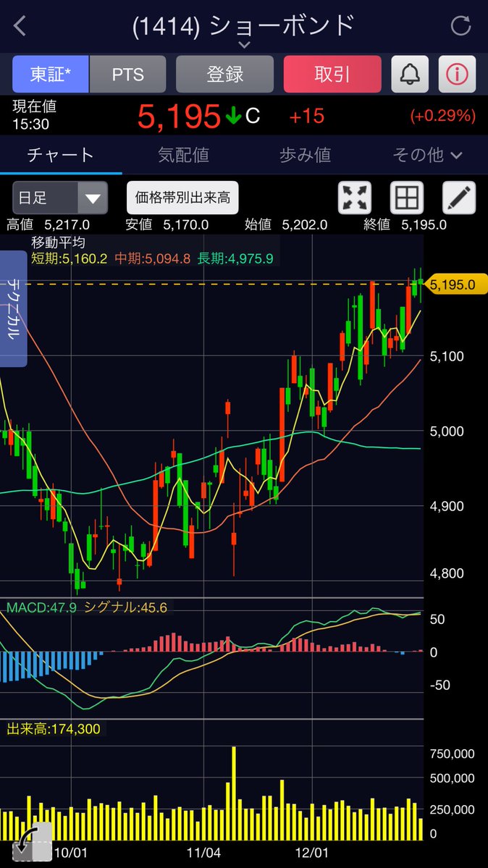Expand the chart to fullscreen
The width and height of the screenshot is (488, 868).
pos(355,198)
